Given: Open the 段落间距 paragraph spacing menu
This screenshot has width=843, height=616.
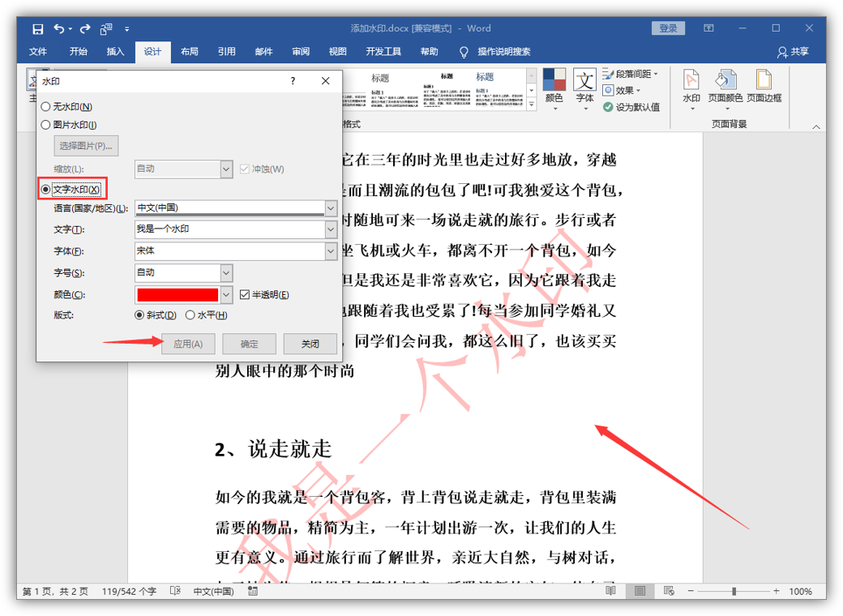Looking at the screenshot, I should 630,74.
